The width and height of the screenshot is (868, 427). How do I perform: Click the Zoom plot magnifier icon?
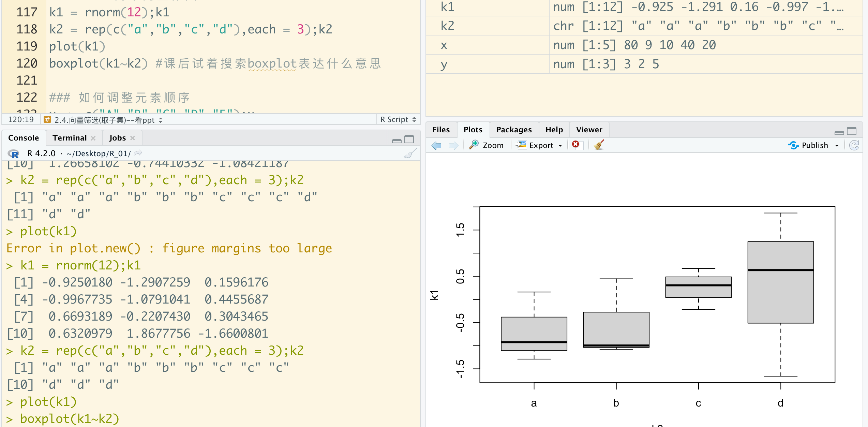click(x=474, y=145)
